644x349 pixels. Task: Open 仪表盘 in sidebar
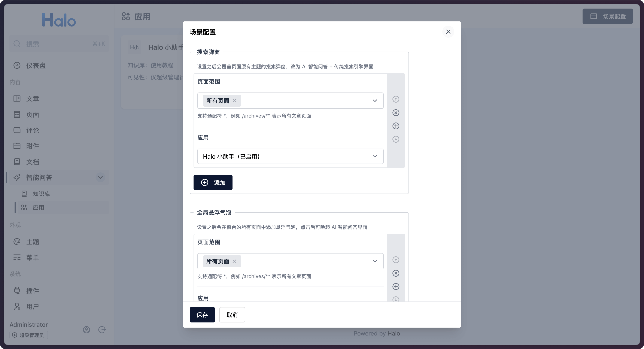[59, 66]
